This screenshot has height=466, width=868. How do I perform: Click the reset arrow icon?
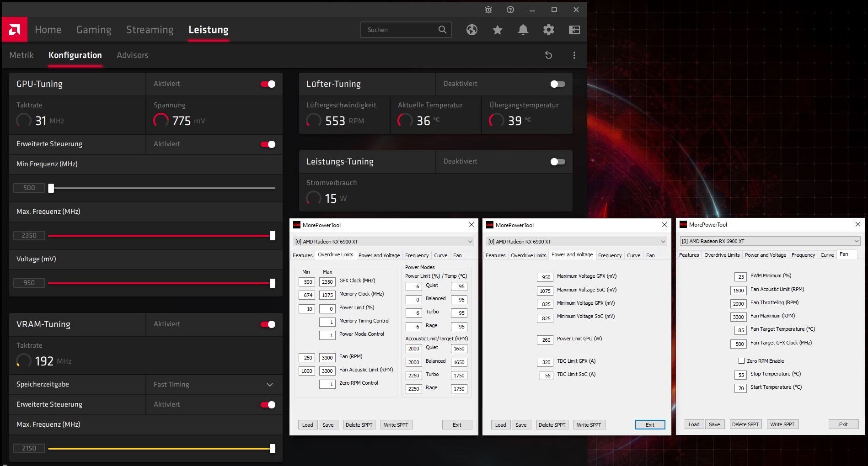549,55
